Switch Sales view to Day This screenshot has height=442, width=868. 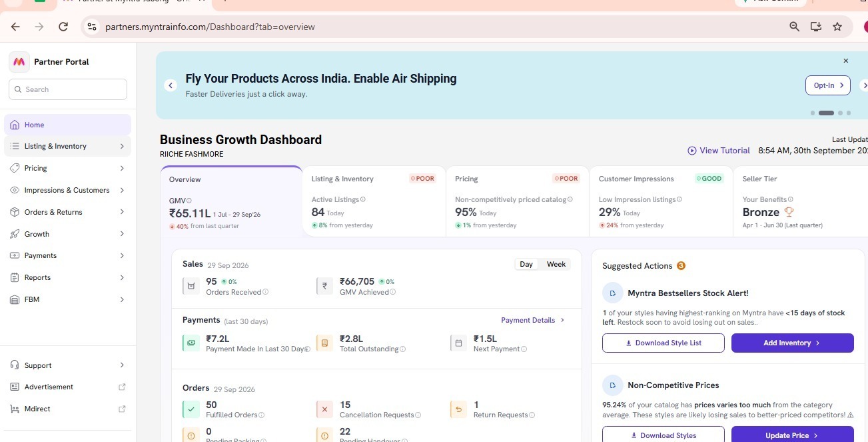[526, 265]
